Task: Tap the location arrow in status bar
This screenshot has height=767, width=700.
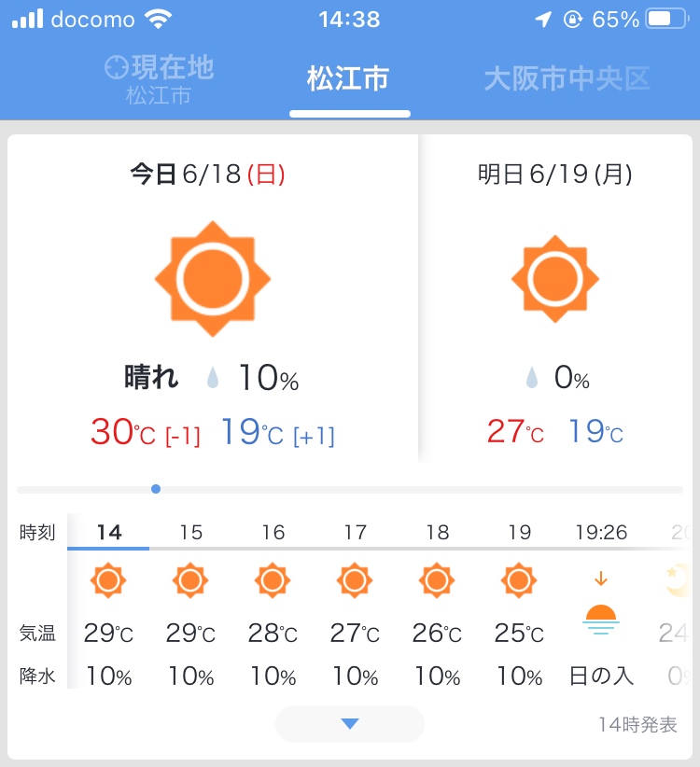Action: tap(543, 20)
